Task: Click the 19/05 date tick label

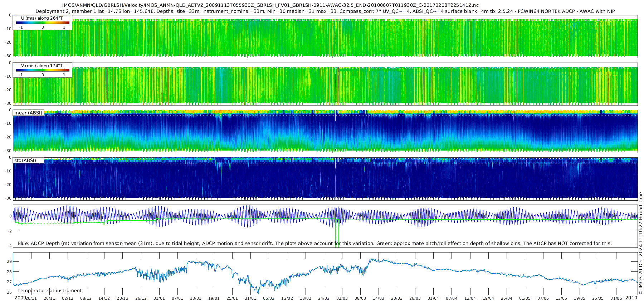Action: (580, 298)
